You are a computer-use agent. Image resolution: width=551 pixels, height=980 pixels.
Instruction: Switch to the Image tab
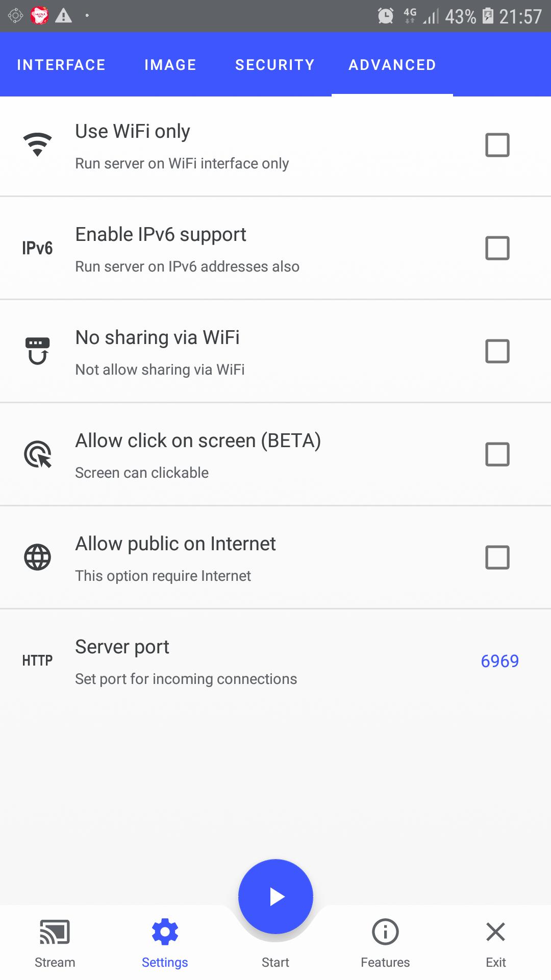(x=170, y=65)
